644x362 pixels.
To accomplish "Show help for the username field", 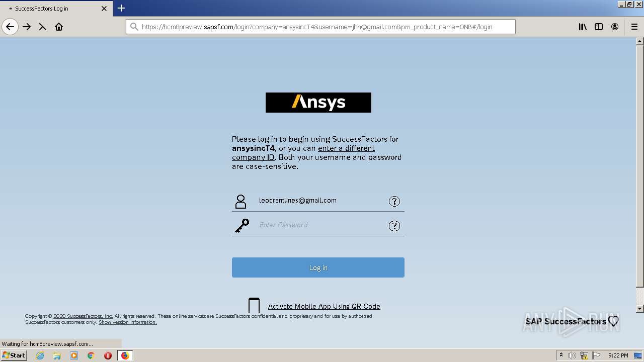I will pyautogui.click(x=394, y=202).
